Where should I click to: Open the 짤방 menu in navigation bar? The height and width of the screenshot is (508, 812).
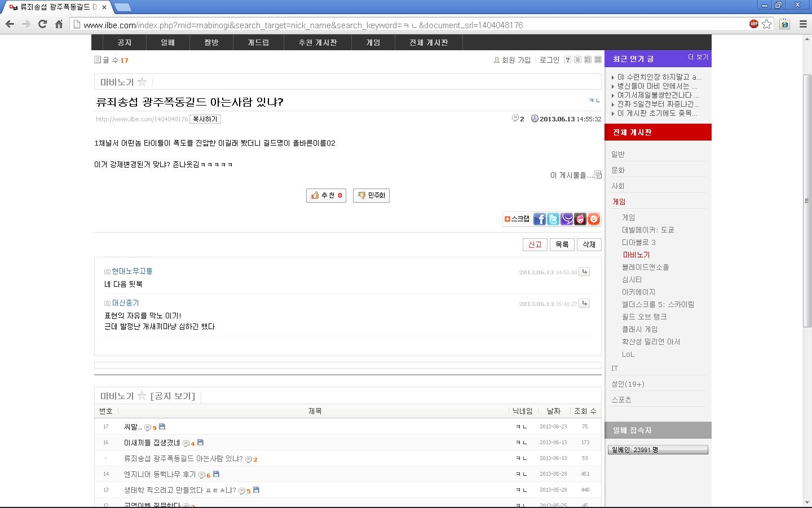coord(211,42)
